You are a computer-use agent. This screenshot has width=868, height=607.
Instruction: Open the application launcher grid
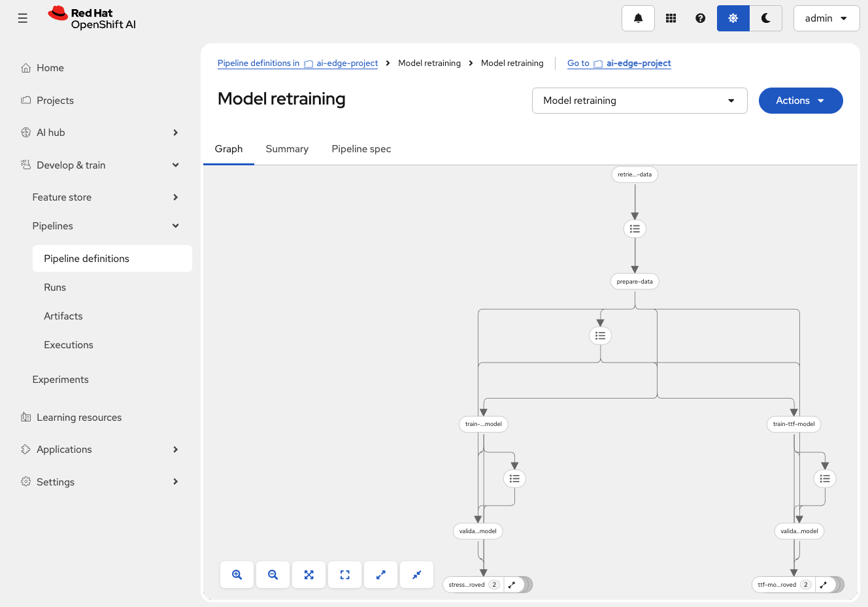click(x=671, y=18)
